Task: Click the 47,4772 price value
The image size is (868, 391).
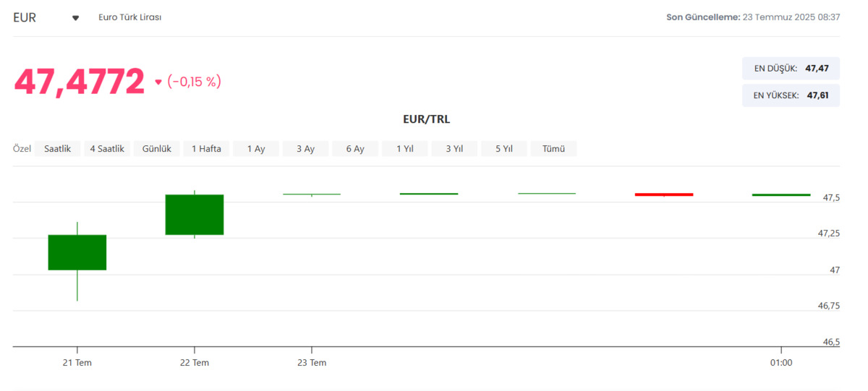Action: pos(80,82)
